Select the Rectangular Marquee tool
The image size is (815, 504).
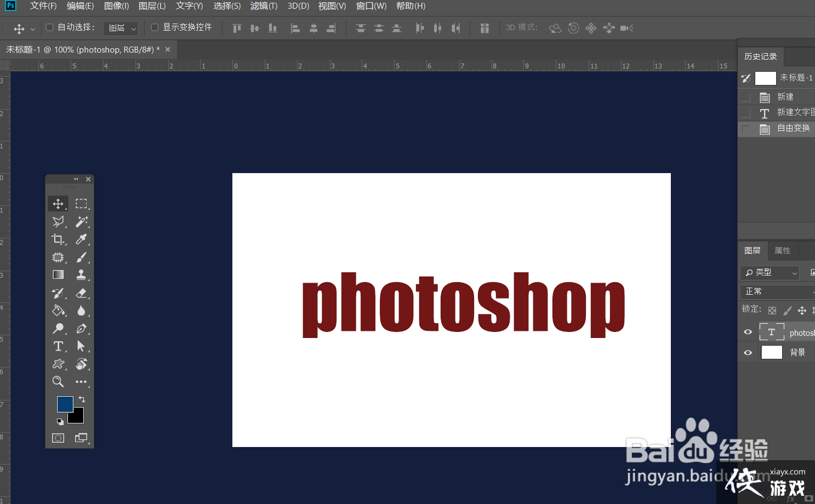[x=81, y=204]
